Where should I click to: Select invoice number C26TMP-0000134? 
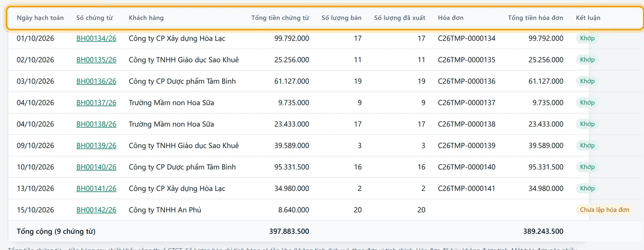pos(466,38)
